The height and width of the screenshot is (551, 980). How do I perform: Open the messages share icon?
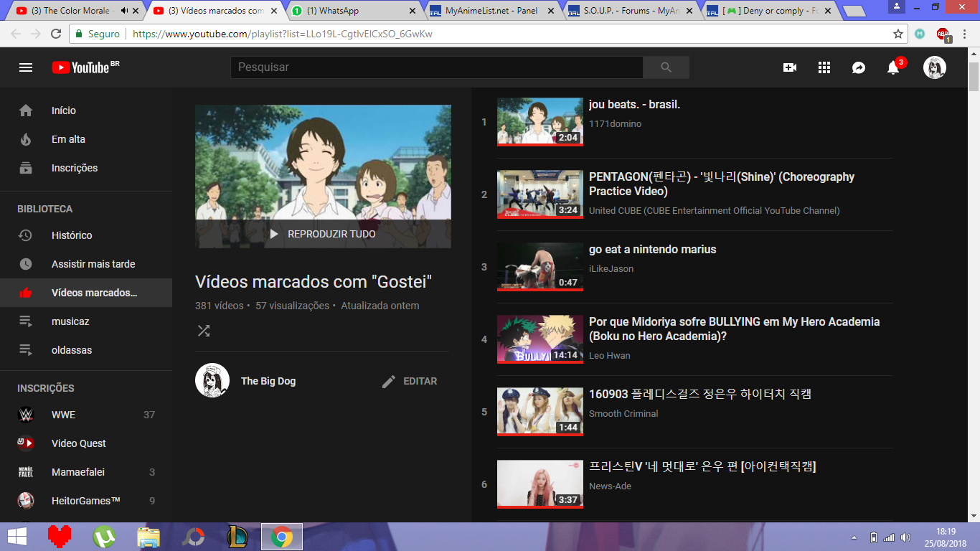(859, 67)
